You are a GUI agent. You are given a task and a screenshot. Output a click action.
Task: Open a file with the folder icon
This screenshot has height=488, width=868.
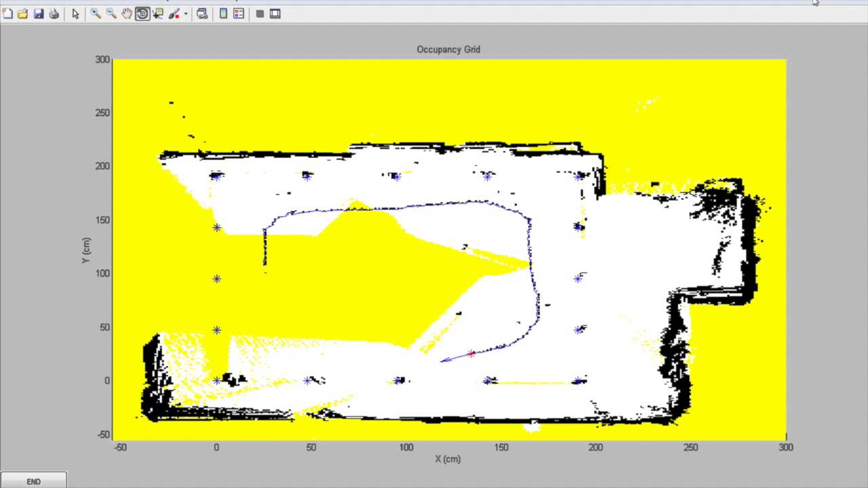[x=23, y=14]
